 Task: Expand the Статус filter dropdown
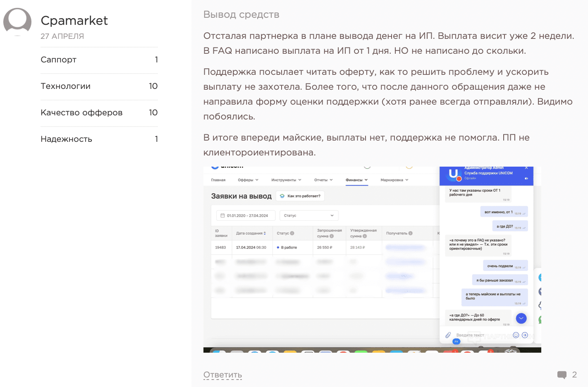click(x=309, y=215)
